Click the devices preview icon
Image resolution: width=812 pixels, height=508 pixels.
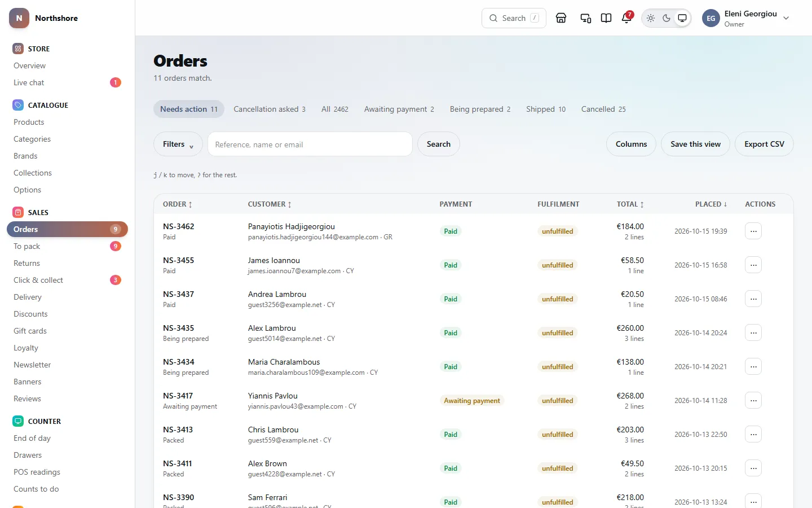coord(586,18)
